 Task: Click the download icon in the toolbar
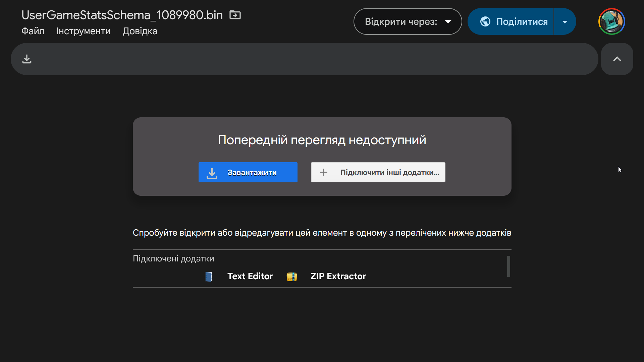pyautogui.click(x=27, y=59)
